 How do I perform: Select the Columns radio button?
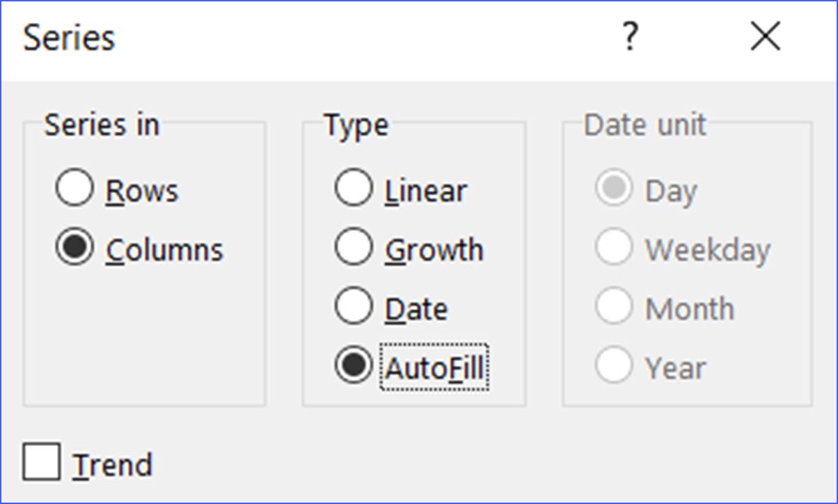tap(73, 249)
